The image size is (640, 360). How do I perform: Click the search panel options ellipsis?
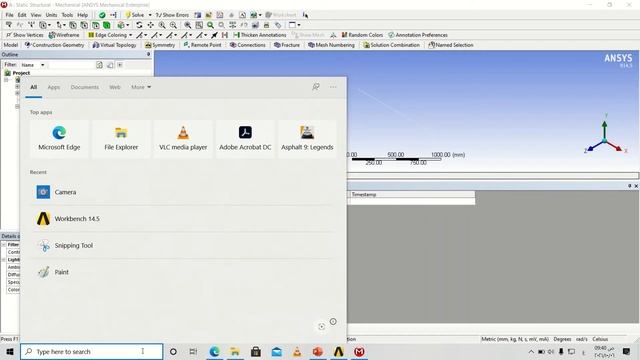[333, 87]
